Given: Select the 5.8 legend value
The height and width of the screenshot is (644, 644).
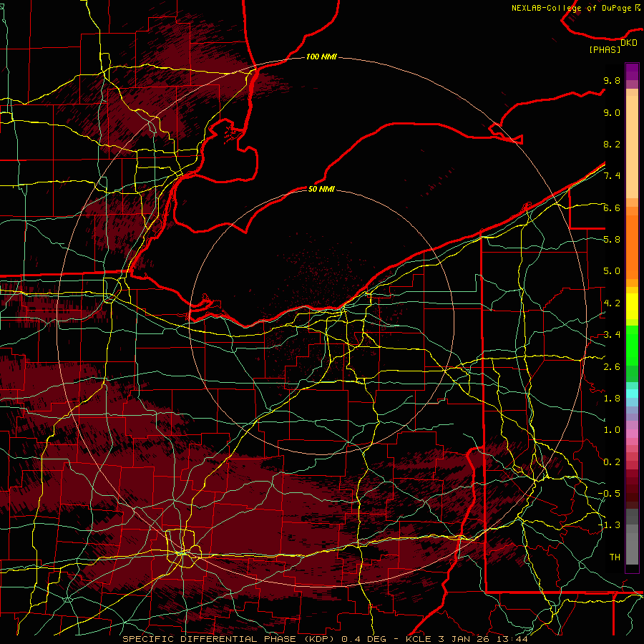Looking at the screenshot, I should (612, 240).
